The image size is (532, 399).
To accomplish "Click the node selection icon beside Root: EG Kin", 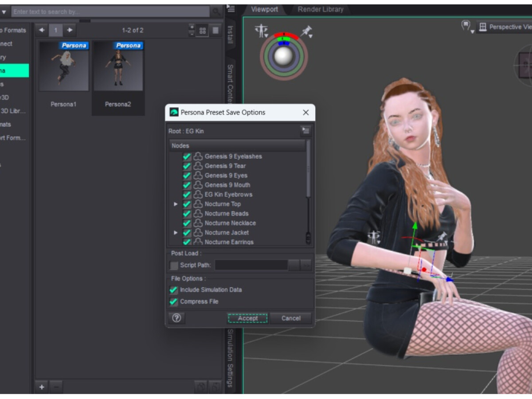I will coord(305,130).
